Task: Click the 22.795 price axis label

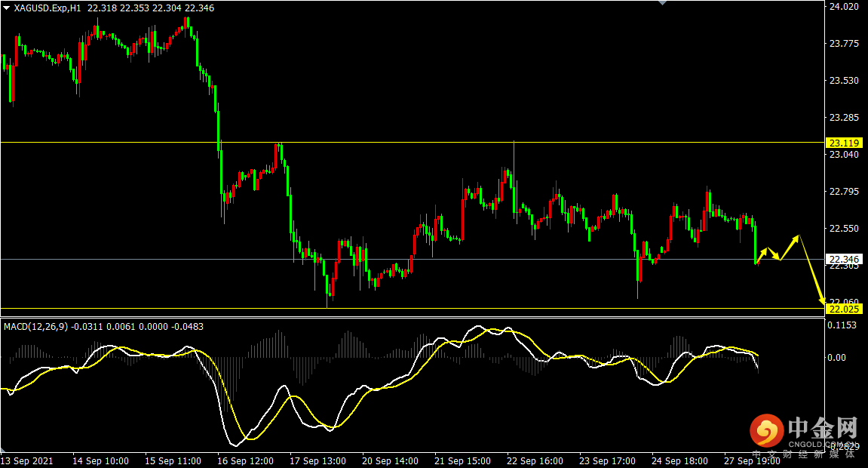Action: click(844, 192)
